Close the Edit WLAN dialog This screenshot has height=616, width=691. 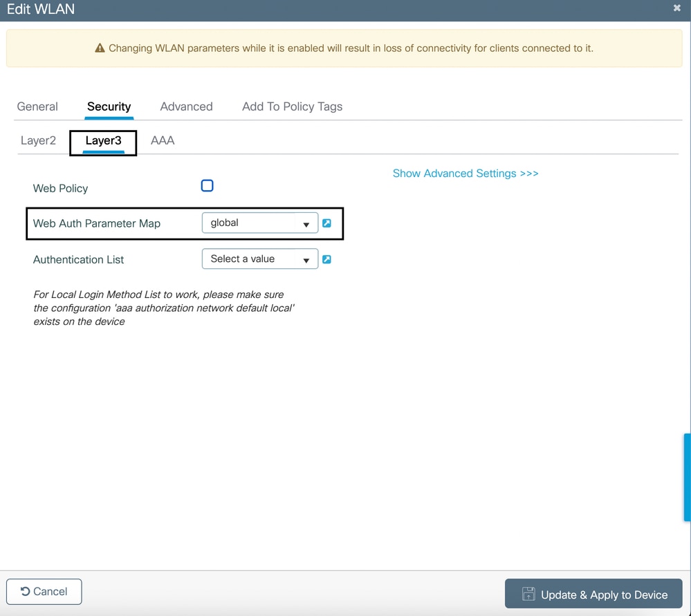[x=676, y=8]
